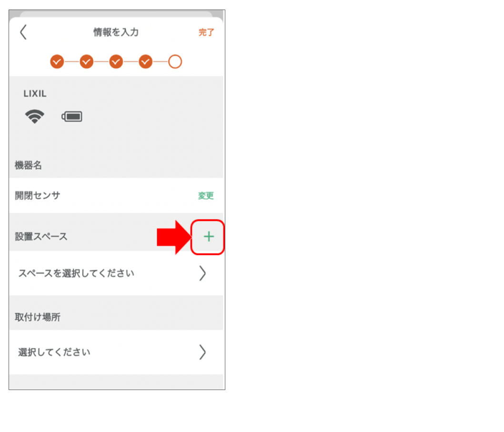The height and width of the screenshot is (432, 504).
Task: Tap the 開閉センサ device name field
Action: (116, 195)
